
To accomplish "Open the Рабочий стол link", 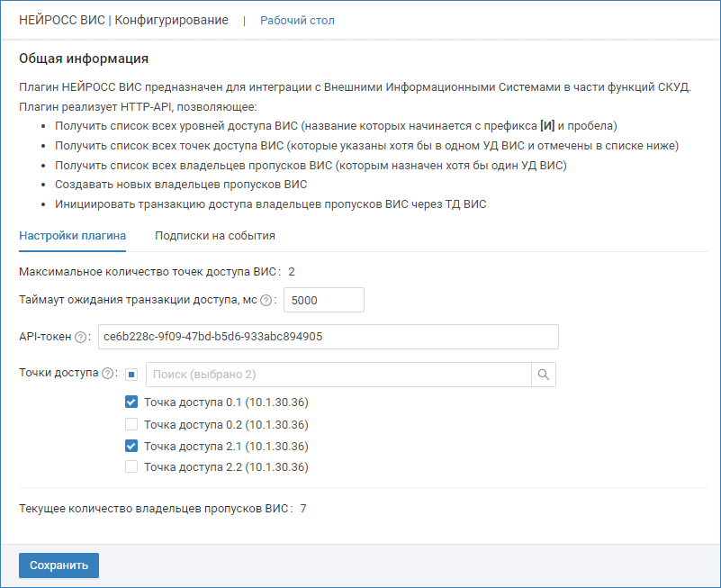I will coord(297,20).
